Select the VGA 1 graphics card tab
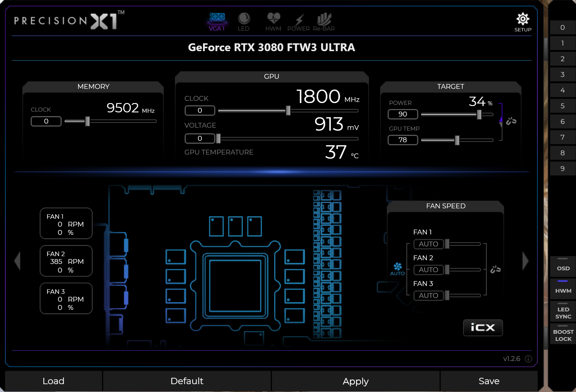 [217, 22]
